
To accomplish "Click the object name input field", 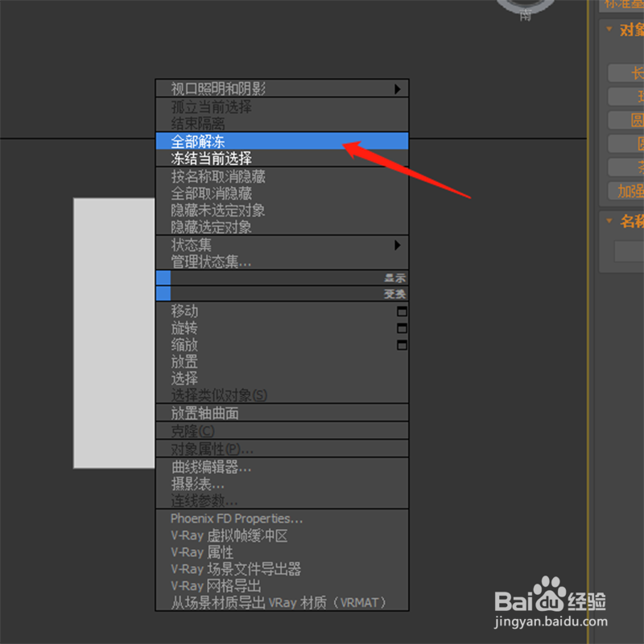I will (630, 251).
